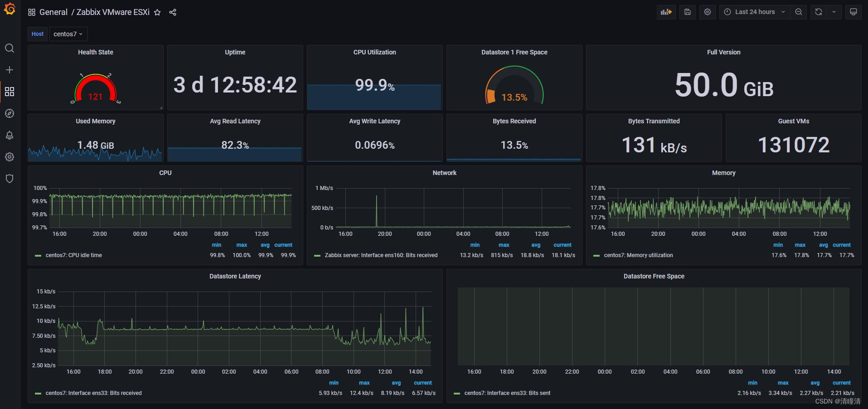Open the Guest VMs panel menu
The image size is (868, 409).
(794, 121)
